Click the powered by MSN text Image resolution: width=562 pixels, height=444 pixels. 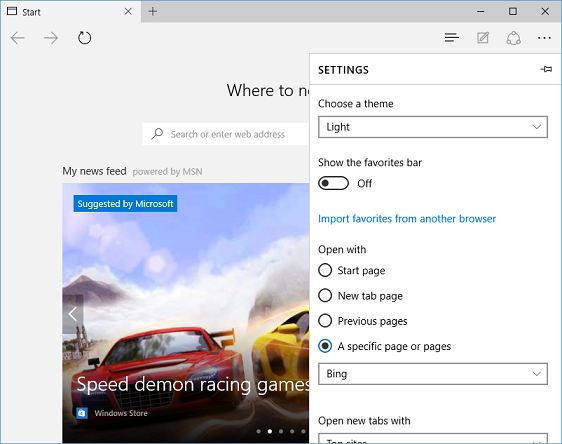(167, 172)
